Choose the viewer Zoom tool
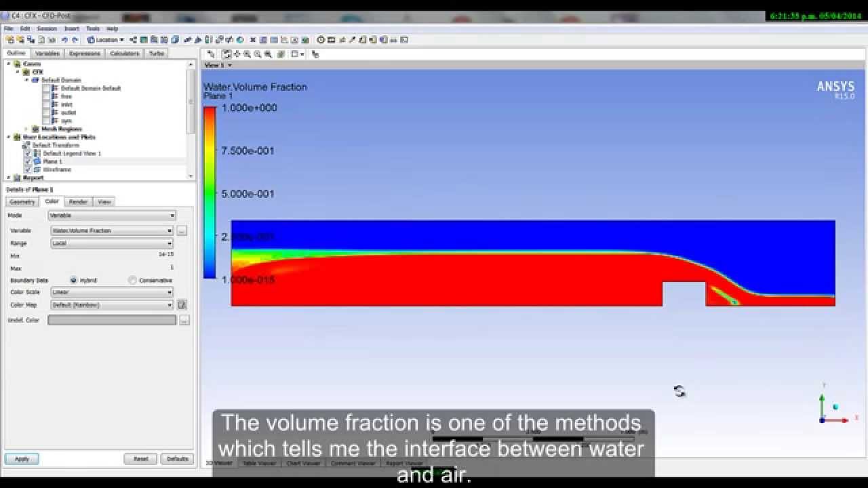Image resolution: width=868 pixels, height=488 pixels. [x=247, y=54]
